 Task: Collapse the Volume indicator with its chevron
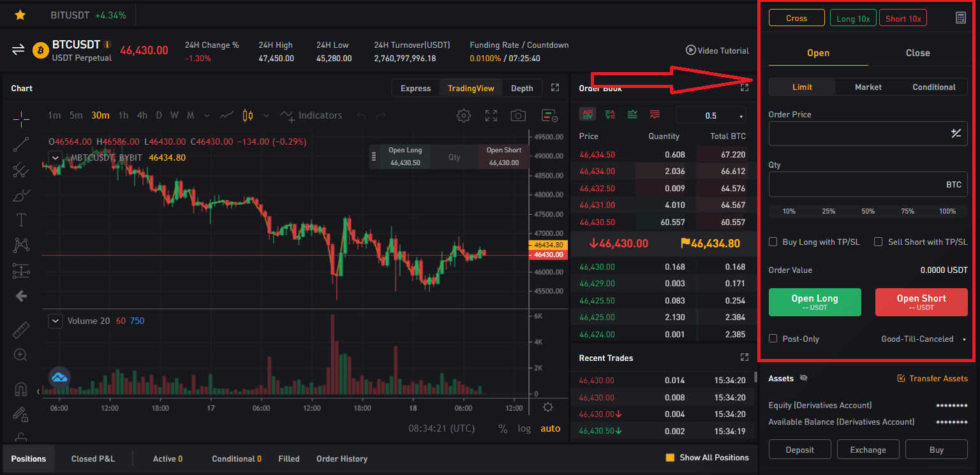coord(55,321)
